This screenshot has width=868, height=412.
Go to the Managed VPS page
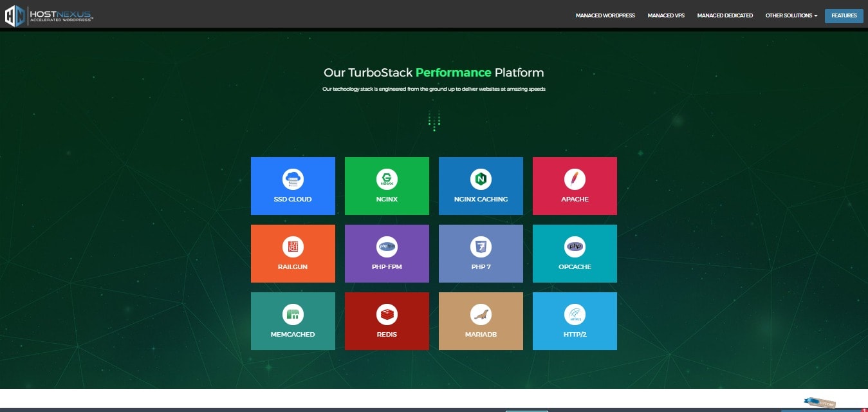[x=666, y=15]
